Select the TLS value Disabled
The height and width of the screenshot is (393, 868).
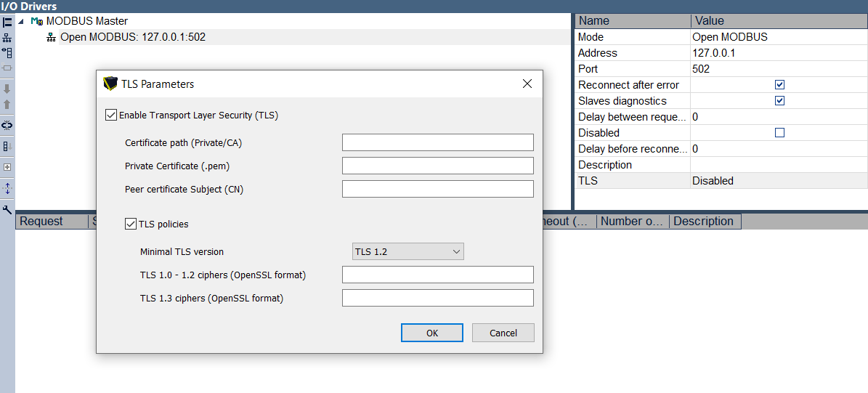tap(779, 181)
